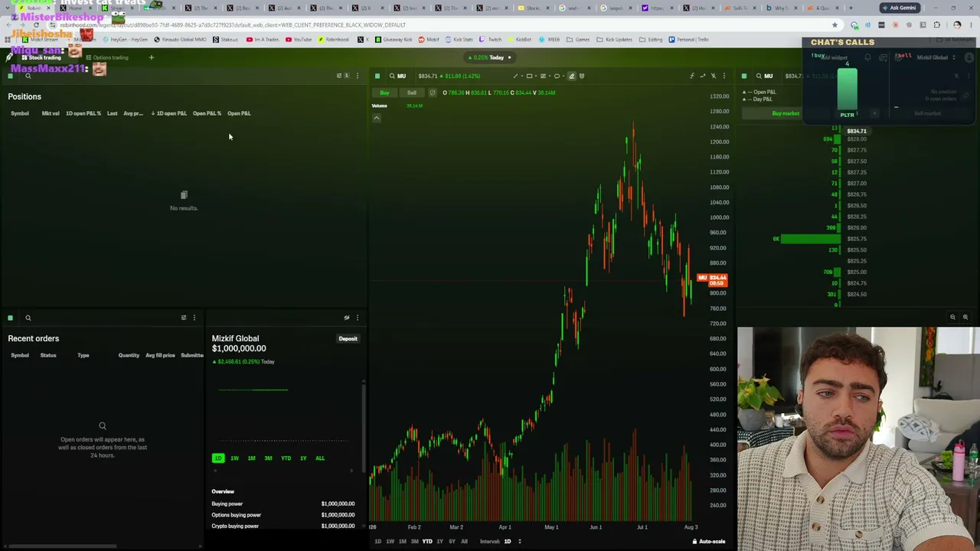Click the Recent orders horizontal scrollbar
The image size is (980, 551).
64,546
